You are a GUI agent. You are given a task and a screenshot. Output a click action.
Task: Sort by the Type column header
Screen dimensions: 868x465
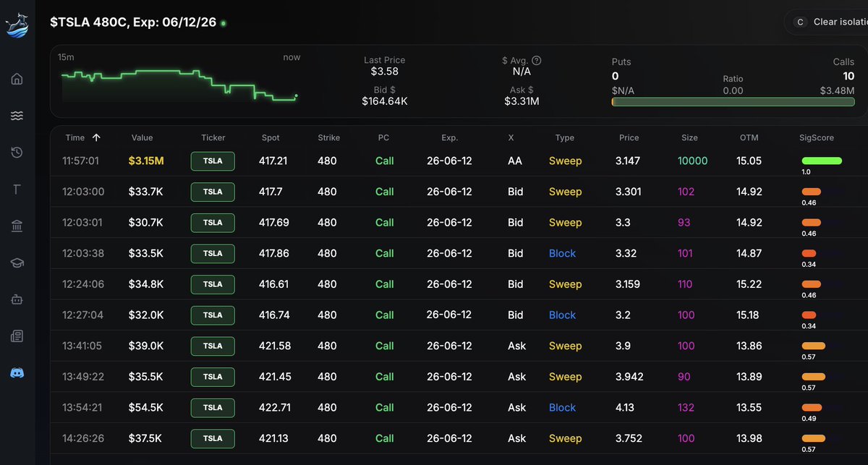coord(565,137)
